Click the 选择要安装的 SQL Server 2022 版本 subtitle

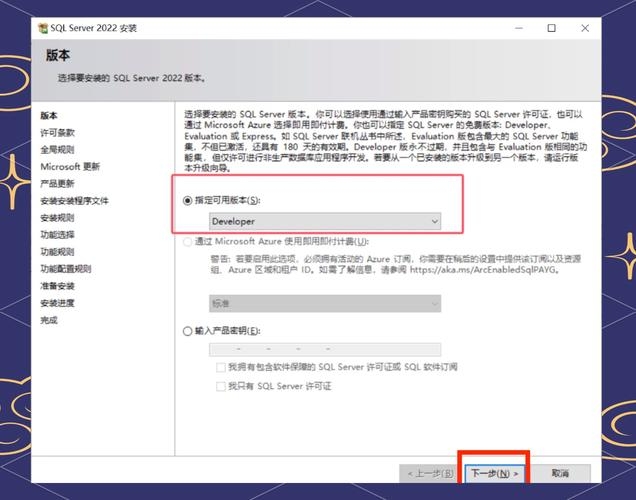tap(132, 78)
